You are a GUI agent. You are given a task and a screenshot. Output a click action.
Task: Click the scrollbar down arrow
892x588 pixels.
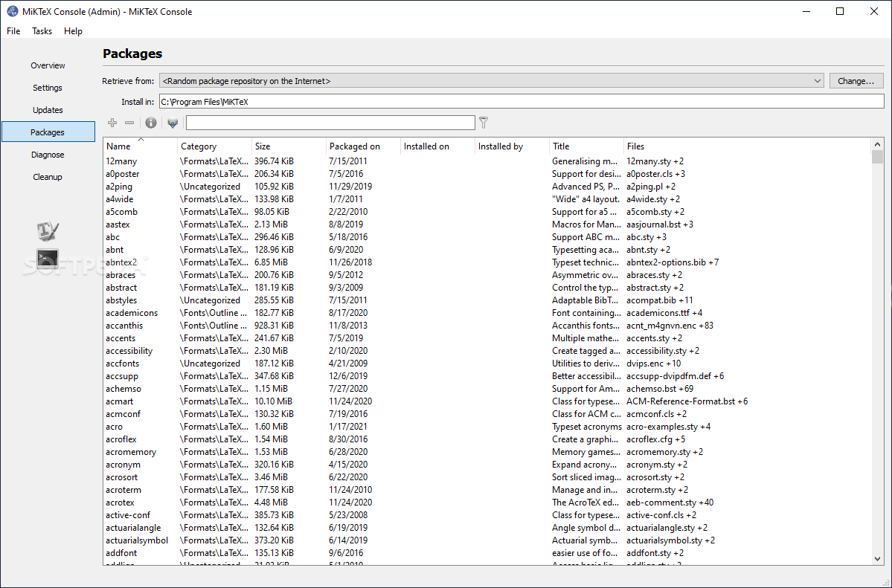click(x=877, y=559)
